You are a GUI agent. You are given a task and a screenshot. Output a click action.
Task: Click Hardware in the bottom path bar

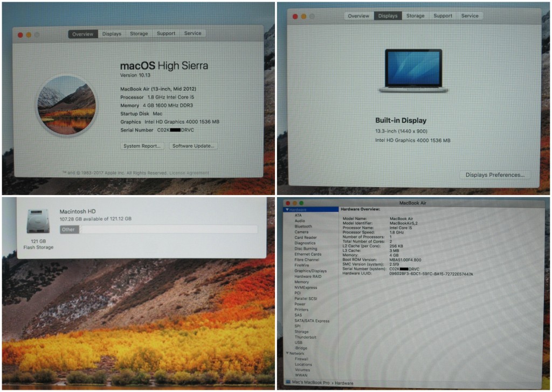click(344, 383)
